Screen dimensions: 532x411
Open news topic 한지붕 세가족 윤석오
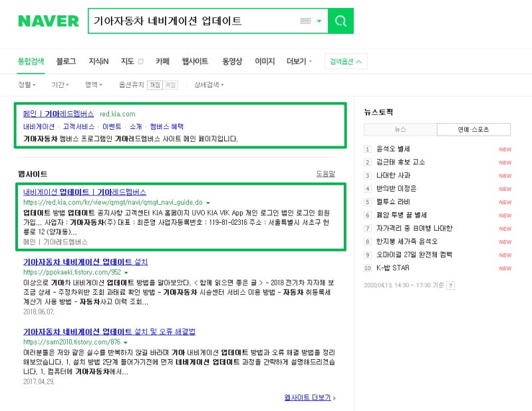coord(407,241)
